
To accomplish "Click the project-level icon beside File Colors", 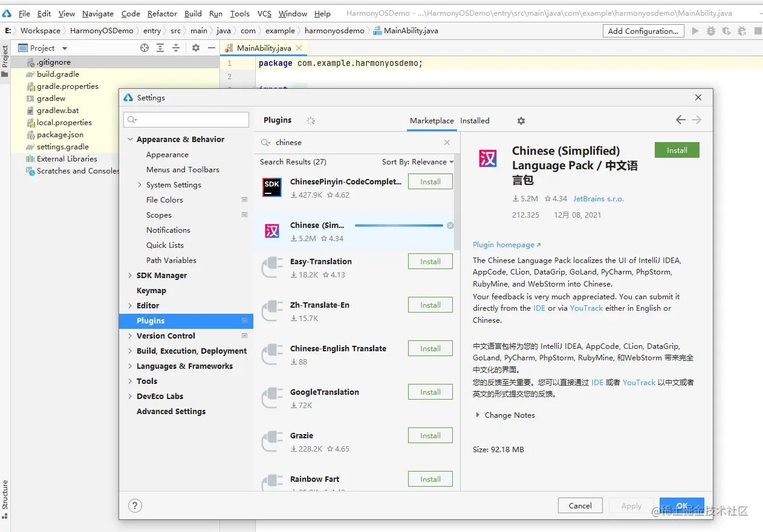I will [x=245, y=199].
